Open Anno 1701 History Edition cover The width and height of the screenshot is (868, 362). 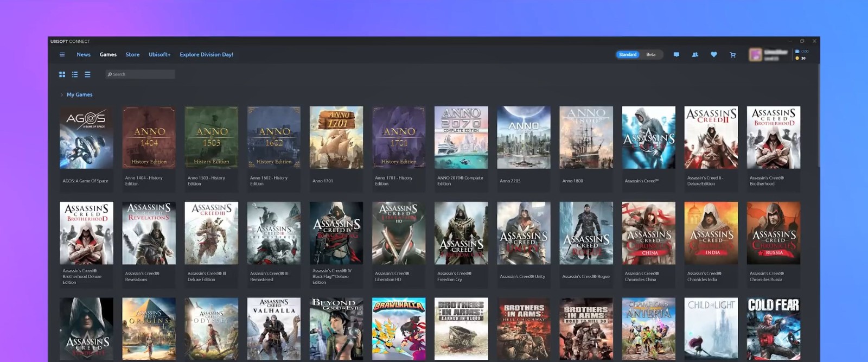tap(399, 137)
